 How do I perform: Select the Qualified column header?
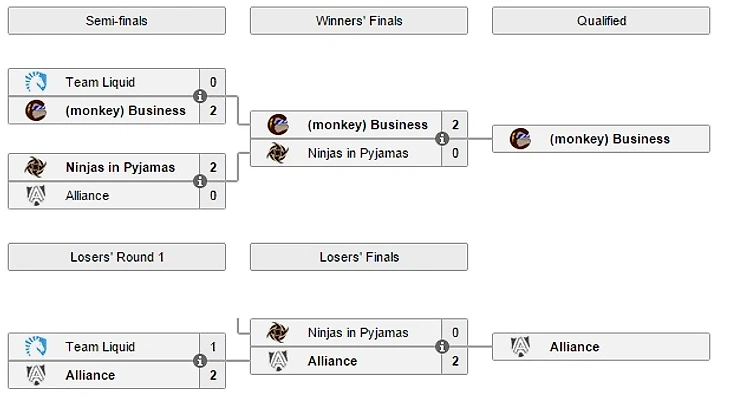(601, 20)
